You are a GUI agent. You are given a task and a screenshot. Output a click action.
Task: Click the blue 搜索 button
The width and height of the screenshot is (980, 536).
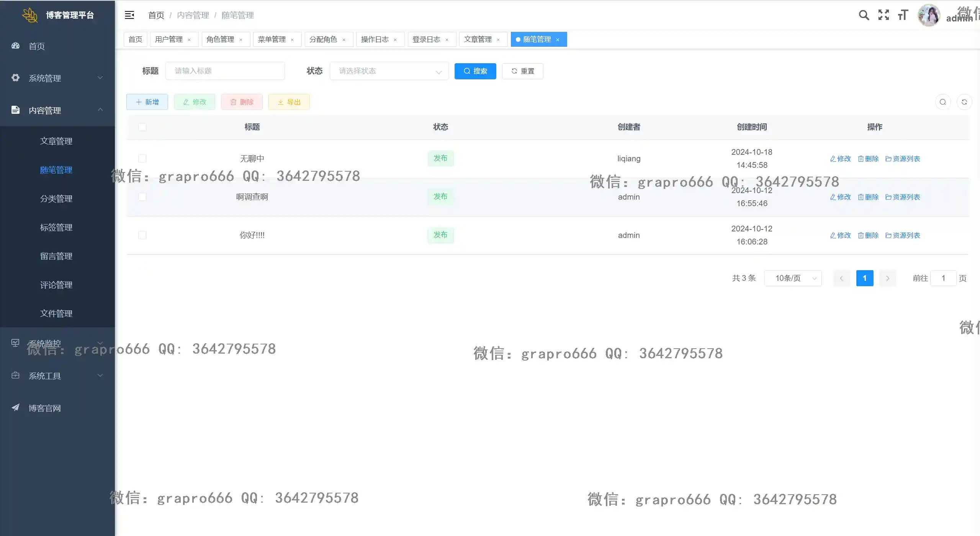[x=475, y=71]
